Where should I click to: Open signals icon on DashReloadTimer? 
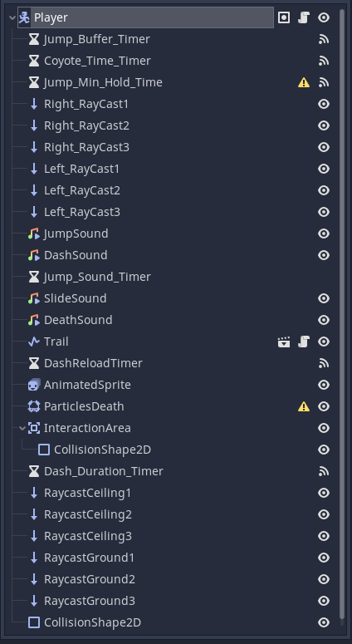tap(324, 363)
